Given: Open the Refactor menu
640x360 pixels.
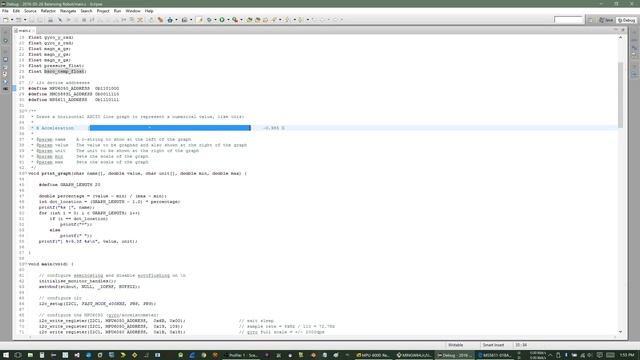Looking at the screenshot, I should (48, 11).
